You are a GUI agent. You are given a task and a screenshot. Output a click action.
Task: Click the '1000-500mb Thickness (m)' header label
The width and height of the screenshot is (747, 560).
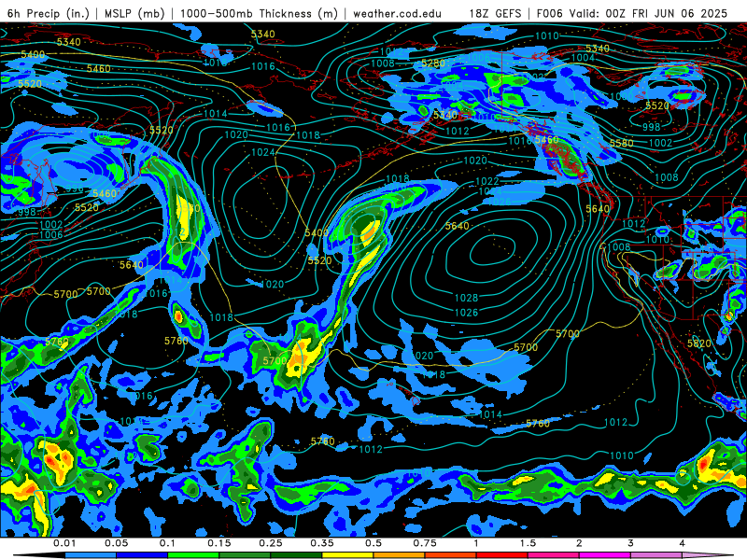[x=259, y=13]
